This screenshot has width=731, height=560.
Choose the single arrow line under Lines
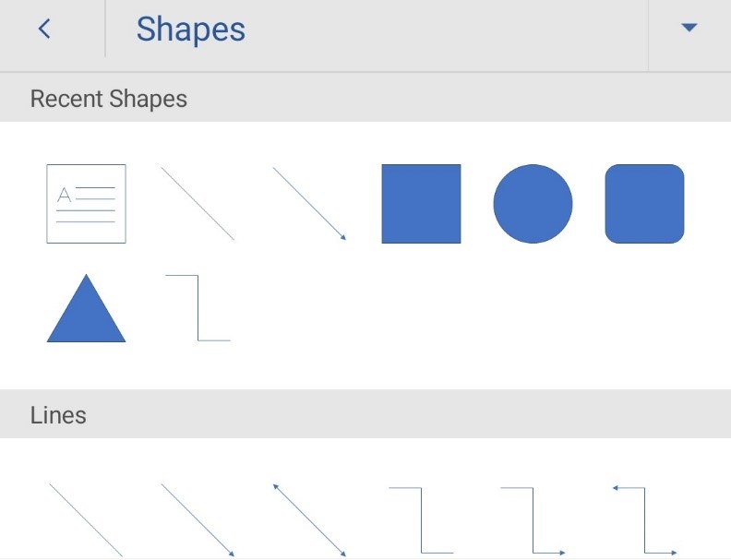pos(198,520)
